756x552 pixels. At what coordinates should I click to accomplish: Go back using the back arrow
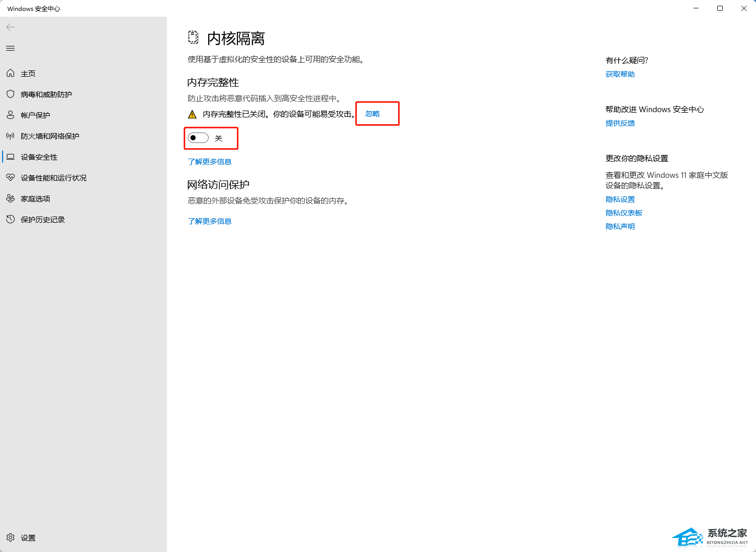(10, 27)
